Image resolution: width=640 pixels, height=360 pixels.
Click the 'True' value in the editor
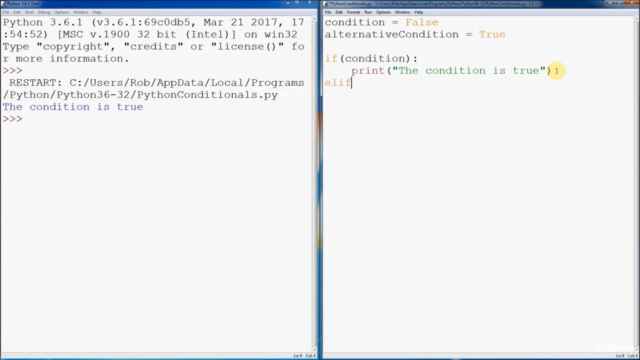[492, 35]
